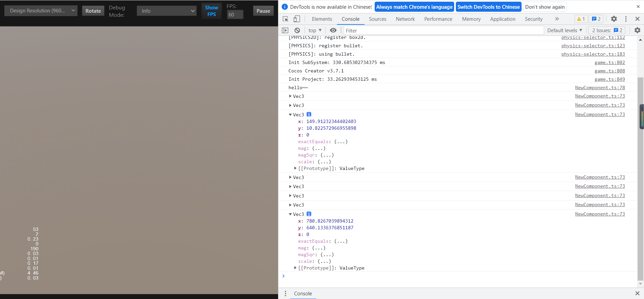
Task: Collapse the first expanded Vec3 object
Action: click(x=290, y=115)
